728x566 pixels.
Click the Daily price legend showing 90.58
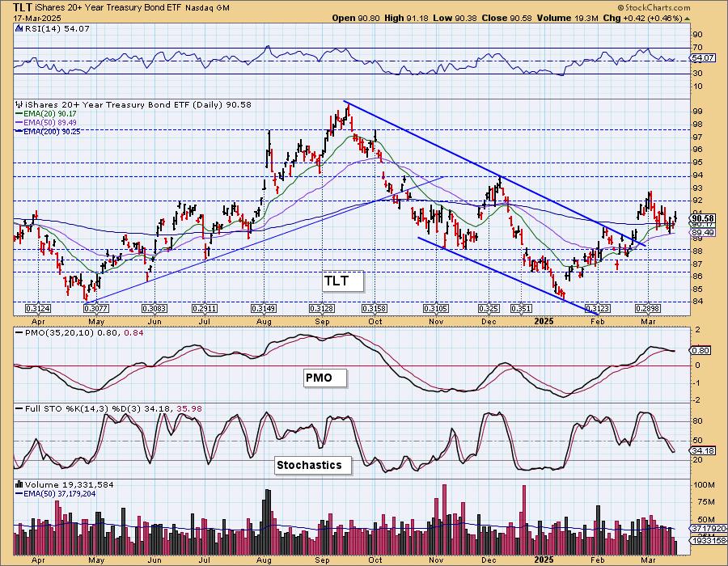pos(138,105)
